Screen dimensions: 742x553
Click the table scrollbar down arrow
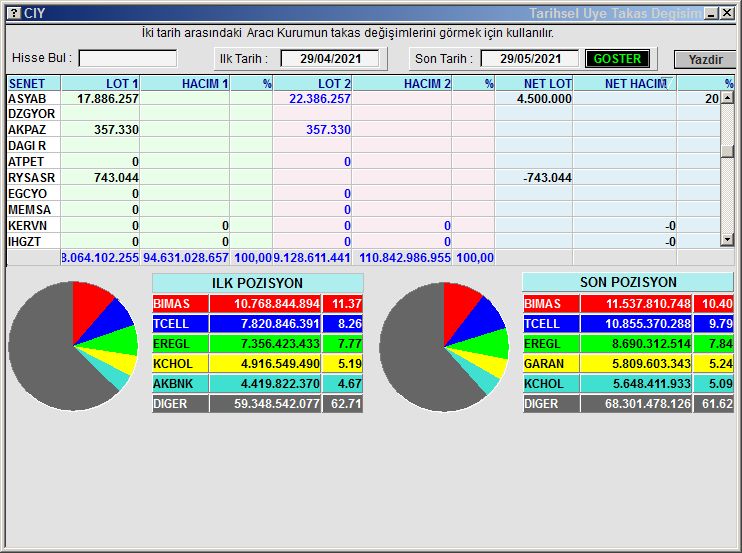(727, 240)
